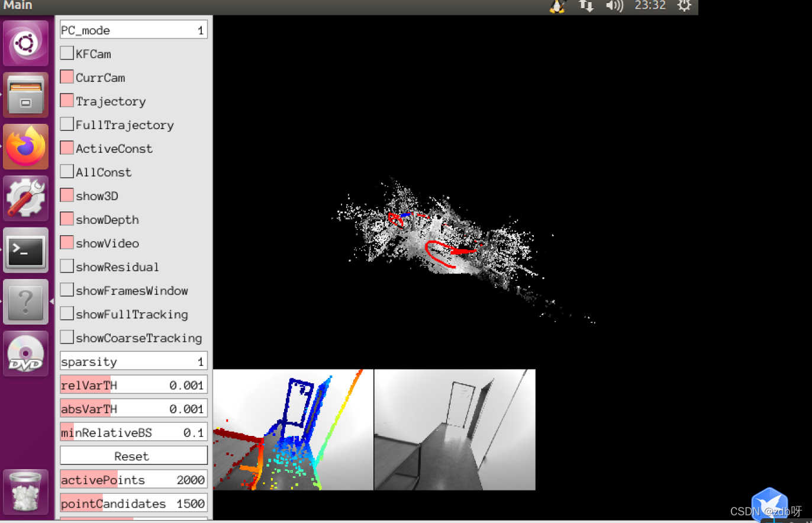
Task: Launch the Files manager from dock
Action: tap(25, 95)
